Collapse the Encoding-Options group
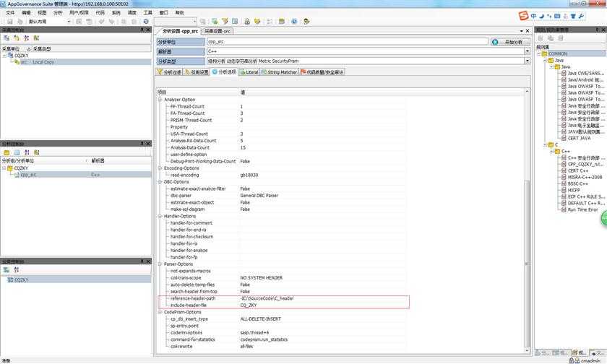 click(x=160, y=168)
